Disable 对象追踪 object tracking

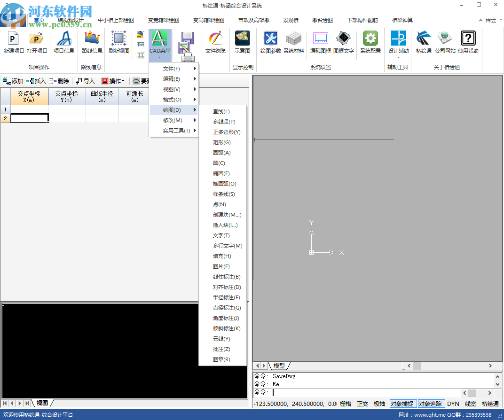(x=430, y=404)
